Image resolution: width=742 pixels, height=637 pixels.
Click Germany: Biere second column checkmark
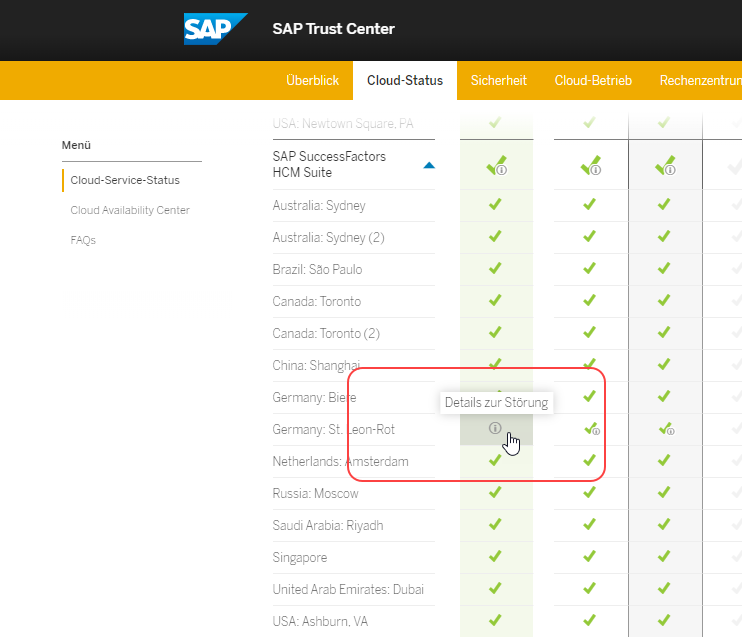pos(589,396)
